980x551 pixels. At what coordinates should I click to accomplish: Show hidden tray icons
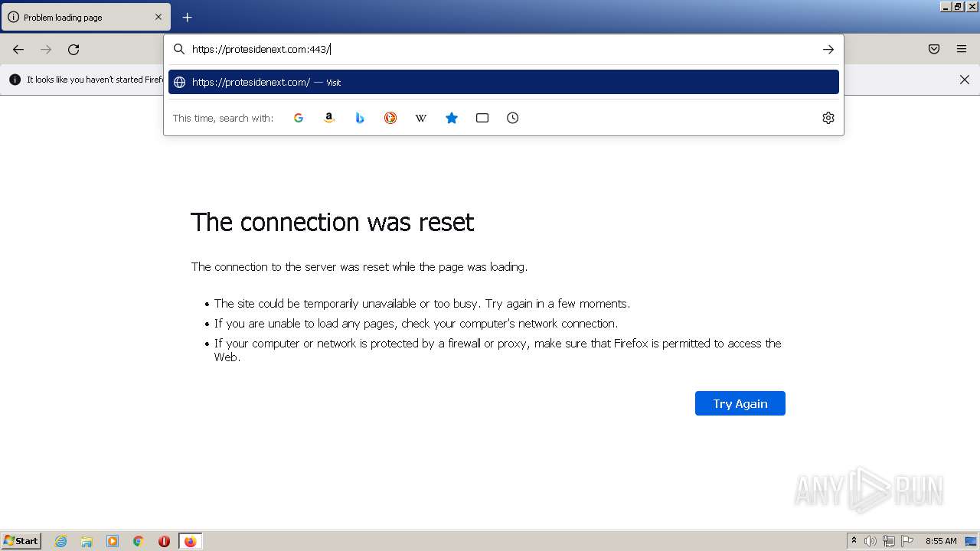[x=854, y=541]
